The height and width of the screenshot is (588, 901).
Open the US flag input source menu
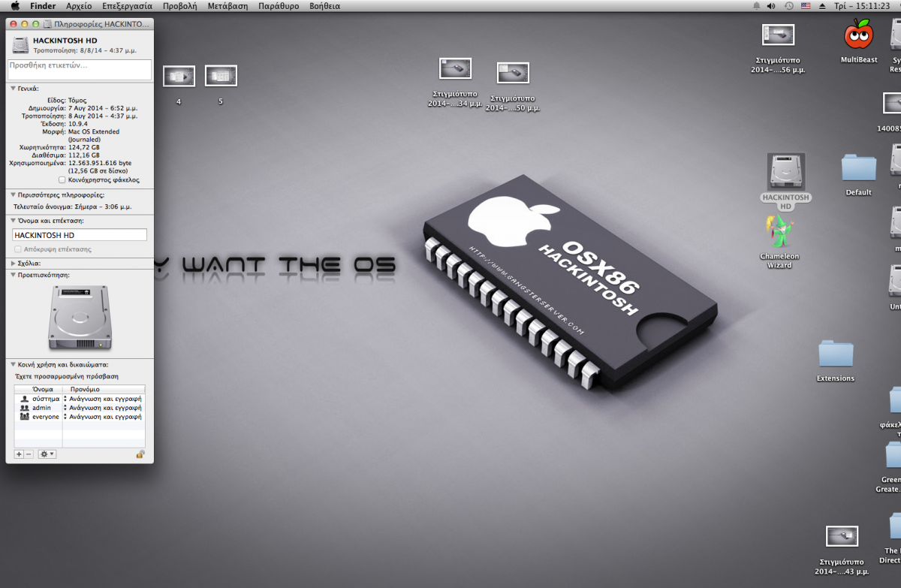pos(806,5)
